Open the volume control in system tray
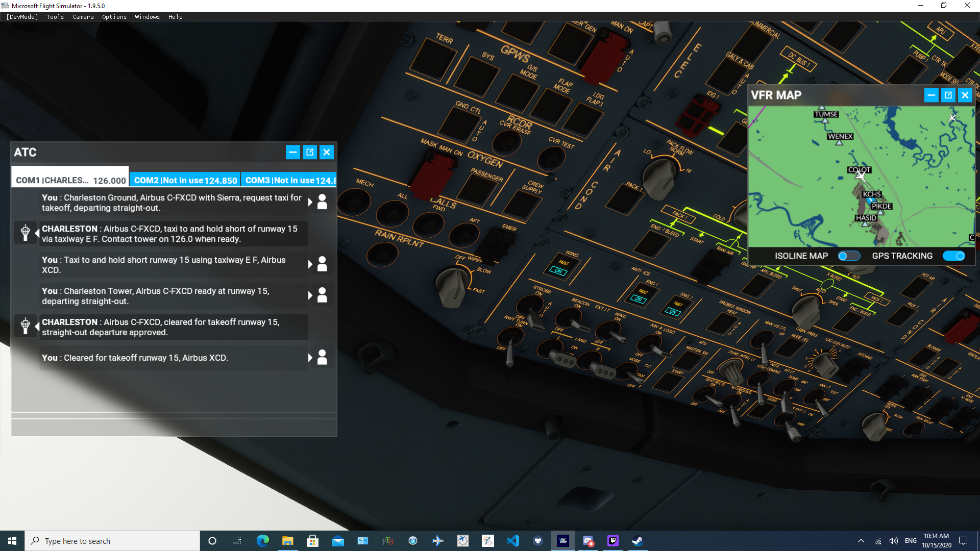The width and height of the screenshot is (980, 551). click(894, 541)
